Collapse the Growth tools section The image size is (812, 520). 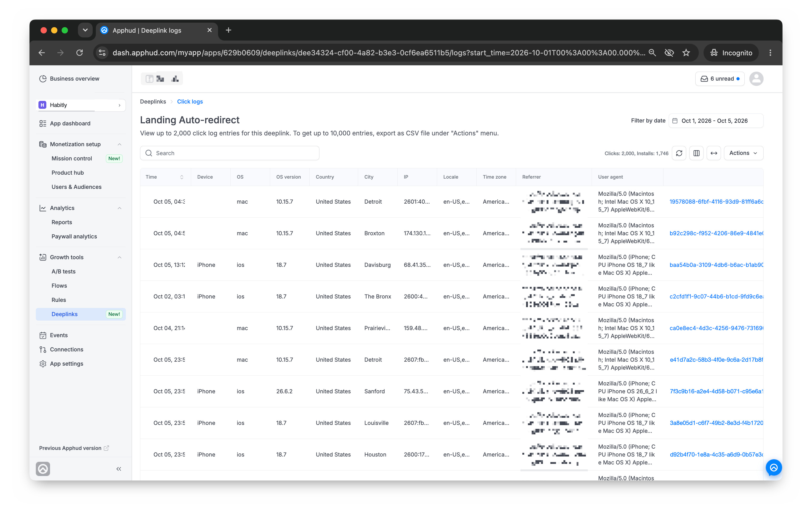[x=120, y=257]
